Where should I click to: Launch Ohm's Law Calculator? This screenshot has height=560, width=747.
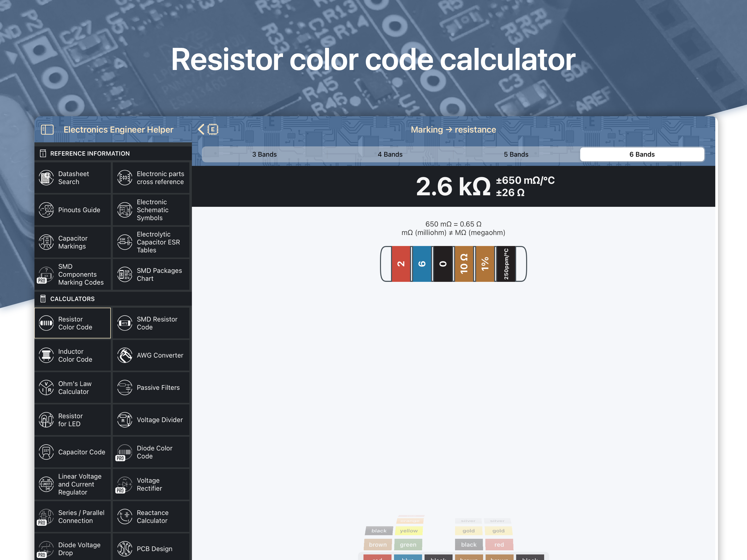point(73,387)
